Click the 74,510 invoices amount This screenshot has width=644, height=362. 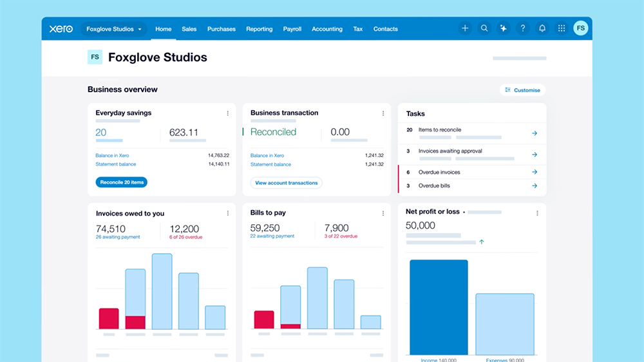click(111, 229)
